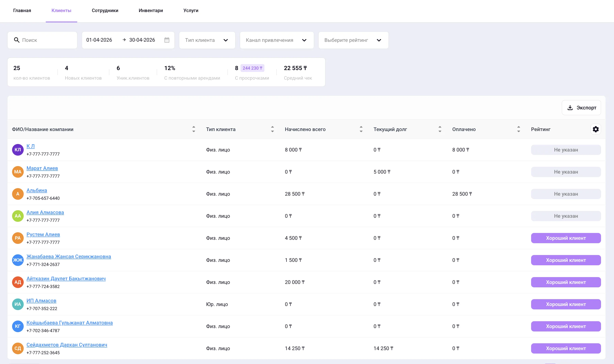Open client Марат Алиев link

coord(42,168)
